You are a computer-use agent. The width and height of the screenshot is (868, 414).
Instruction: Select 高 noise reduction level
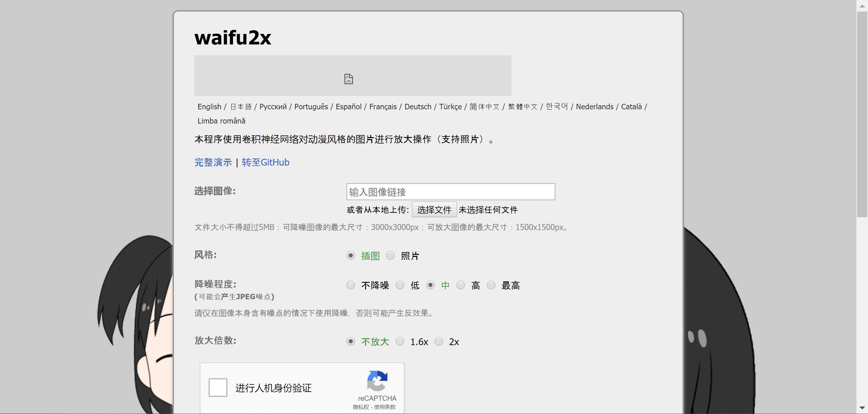(x=460, y=285)
